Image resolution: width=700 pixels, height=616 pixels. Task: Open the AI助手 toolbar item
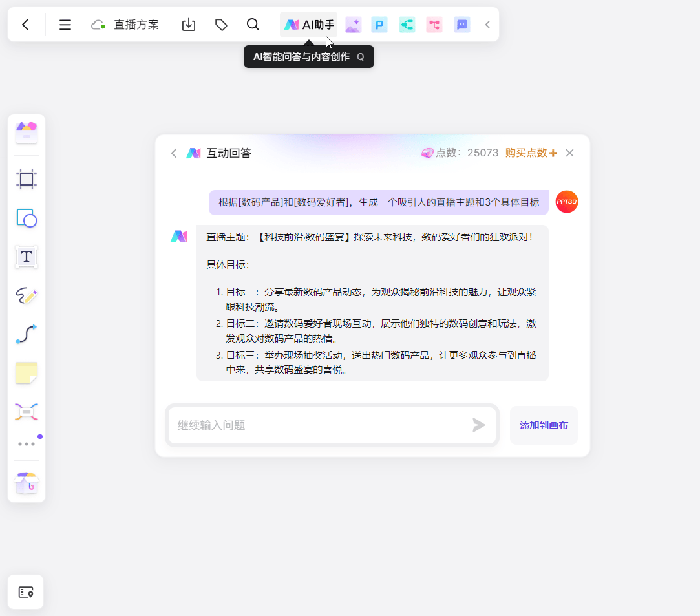pyautogui.click(x=309, y=25)
